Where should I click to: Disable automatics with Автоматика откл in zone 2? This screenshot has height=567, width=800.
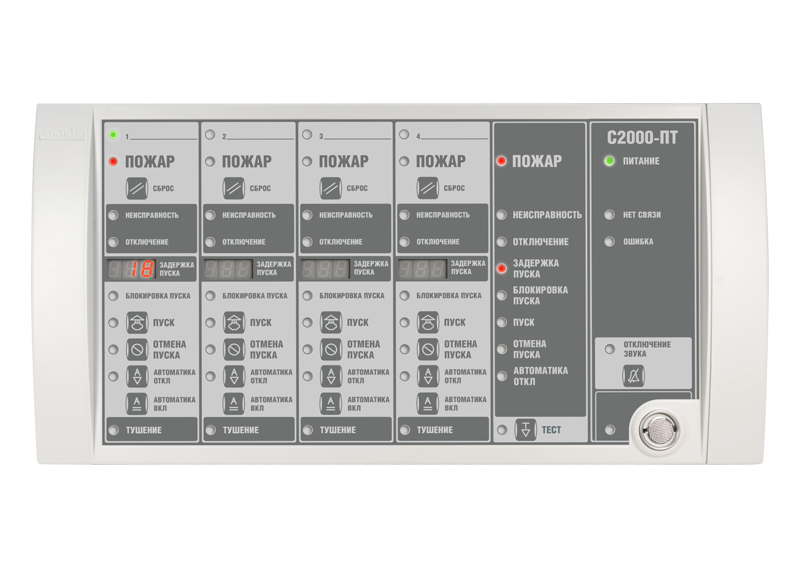(x=233, y=376)
